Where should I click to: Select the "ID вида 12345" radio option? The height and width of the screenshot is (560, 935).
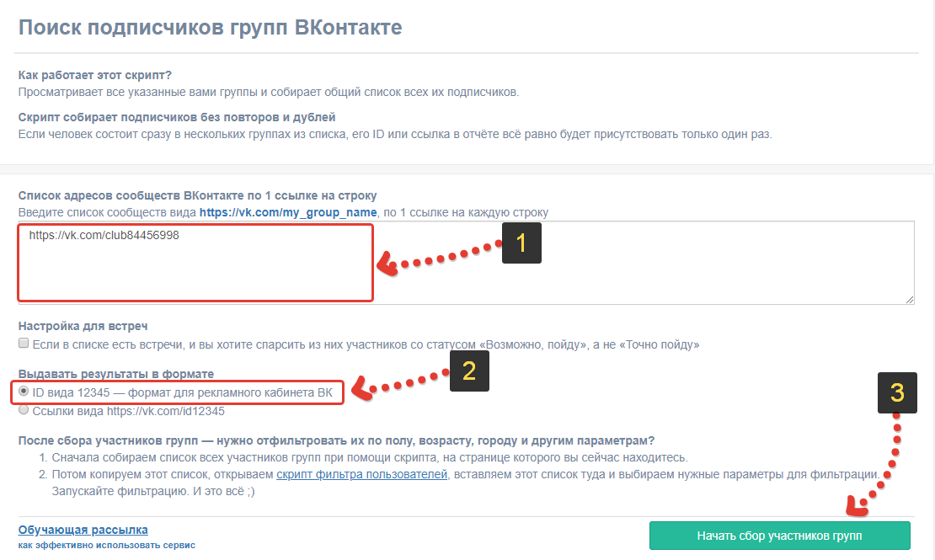click(x=24, y=392)
